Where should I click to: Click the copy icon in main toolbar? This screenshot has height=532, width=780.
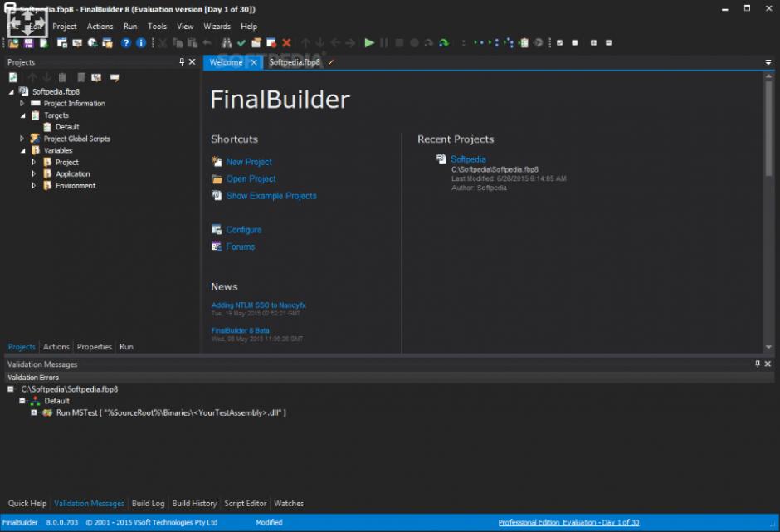[178, 43]
